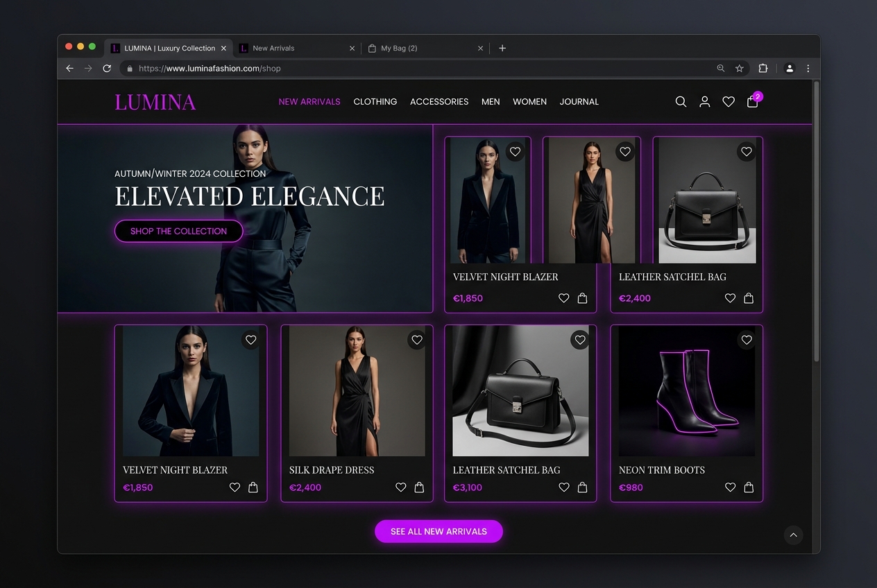Screen dimensions: 877x588
Task: Open the browser three-dot menu
Action: pos(808,68)
